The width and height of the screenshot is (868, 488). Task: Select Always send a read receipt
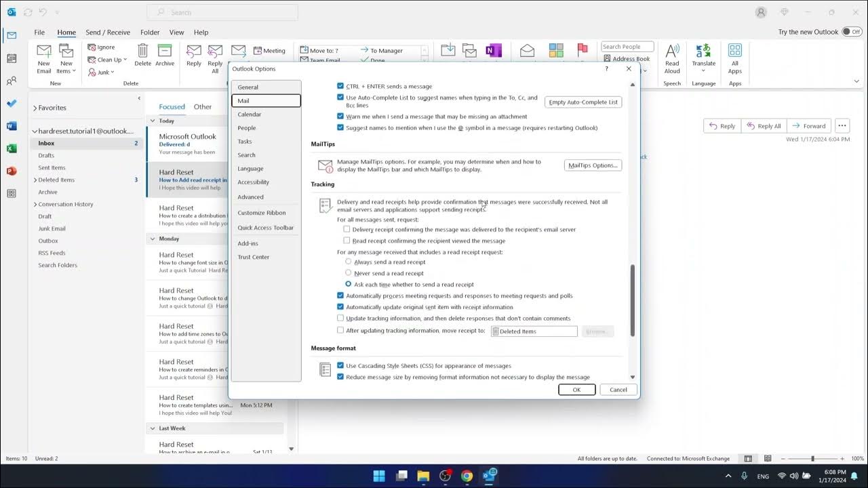pos(349,262)
